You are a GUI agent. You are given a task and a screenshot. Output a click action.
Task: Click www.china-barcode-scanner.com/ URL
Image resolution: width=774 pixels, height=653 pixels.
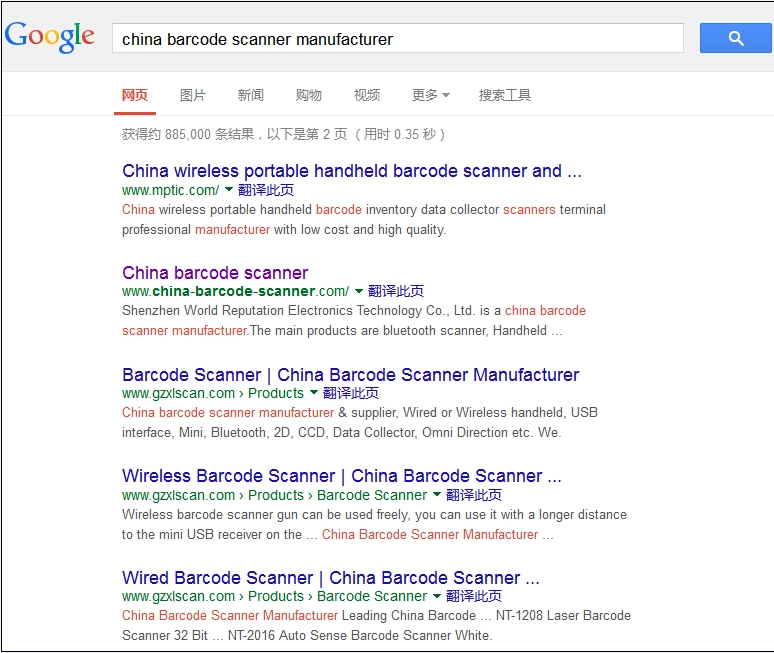(x=235, y=291)
